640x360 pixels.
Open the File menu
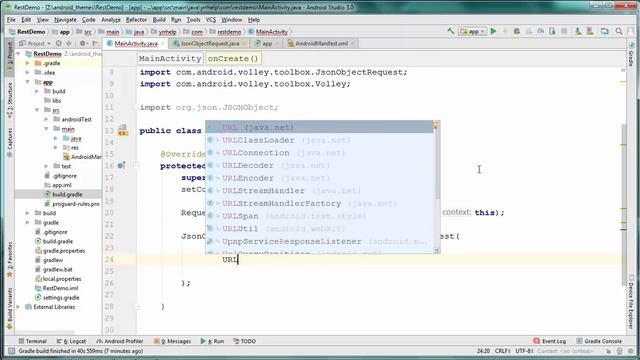click(11, 20)
